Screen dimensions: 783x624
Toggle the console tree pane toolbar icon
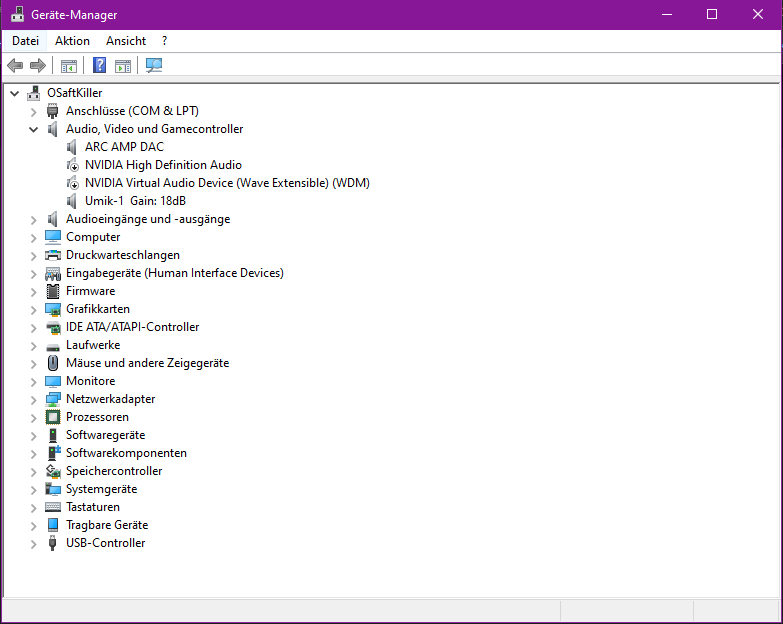coord(69,65)
